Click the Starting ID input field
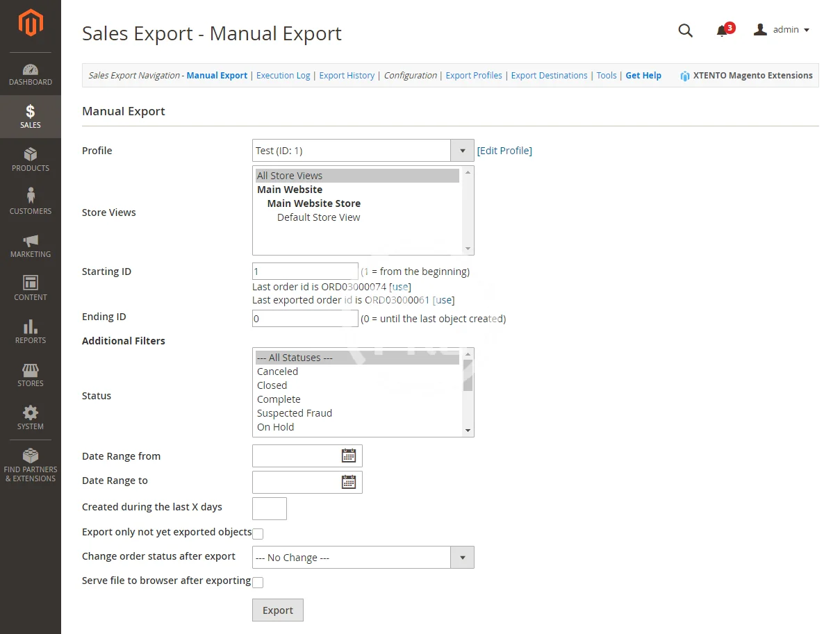 pyautogui.click(x=305, y=272)
